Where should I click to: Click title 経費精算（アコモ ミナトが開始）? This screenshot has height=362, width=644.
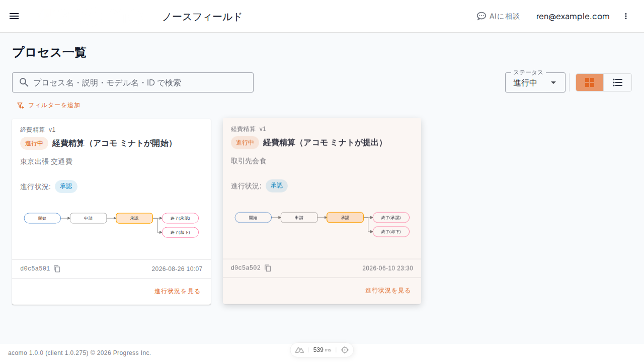115,143
